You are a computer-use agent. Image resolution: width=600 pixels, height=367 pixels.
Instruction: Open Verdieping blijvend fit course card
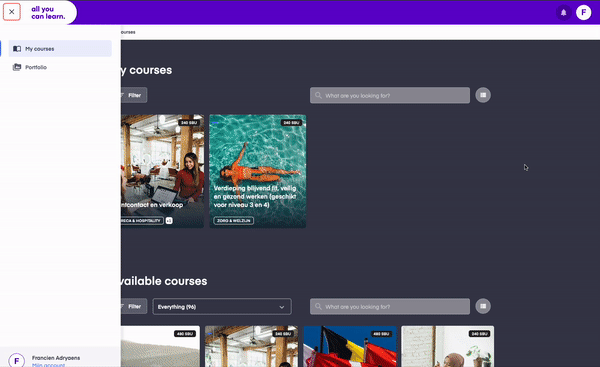pyautogui.click(x=258, y=171)
